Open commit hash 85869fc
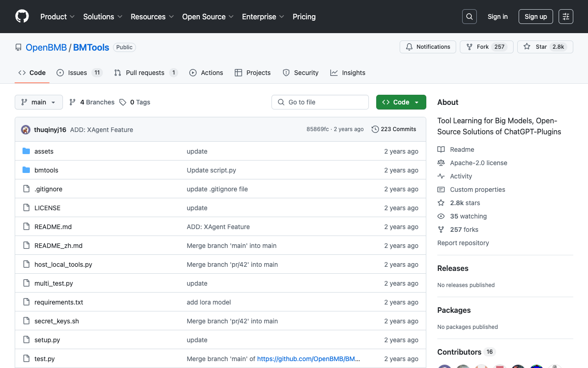This screenshot has height=368, width=588. (x=317, y=129)
